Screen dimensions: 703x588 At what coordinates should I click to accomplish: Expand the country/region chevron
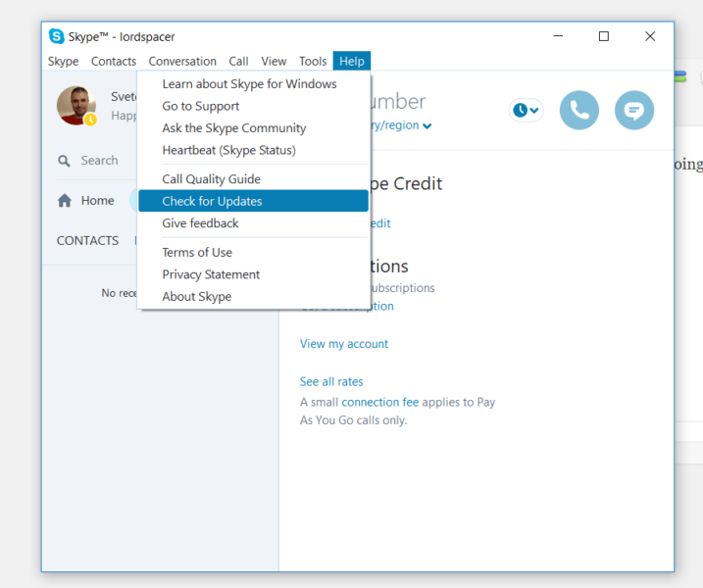coord(427,126)
